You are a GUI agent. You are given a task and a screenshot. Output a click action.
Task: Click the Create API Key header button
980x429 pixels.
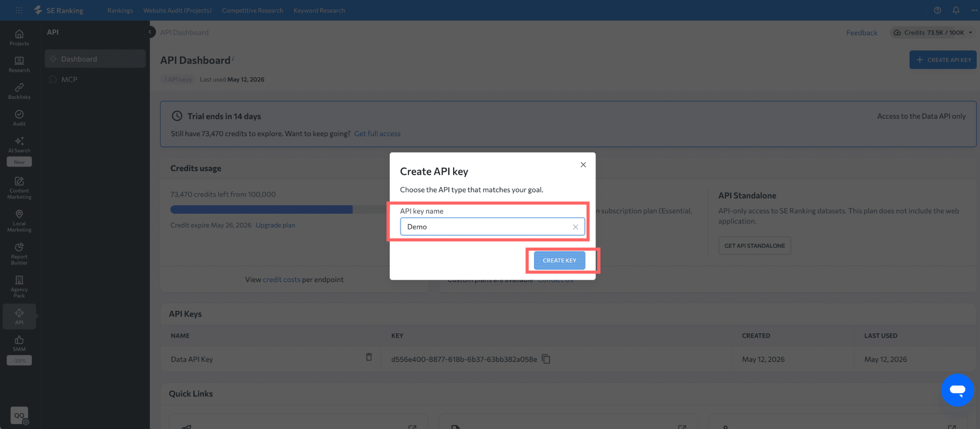point(943,60)
